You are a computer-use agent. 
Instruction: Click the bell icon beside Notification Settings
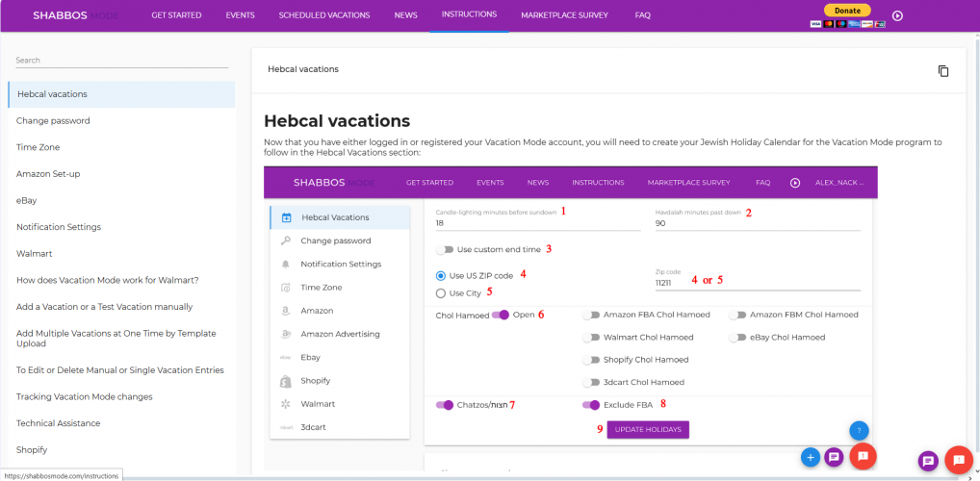[286, 264]
